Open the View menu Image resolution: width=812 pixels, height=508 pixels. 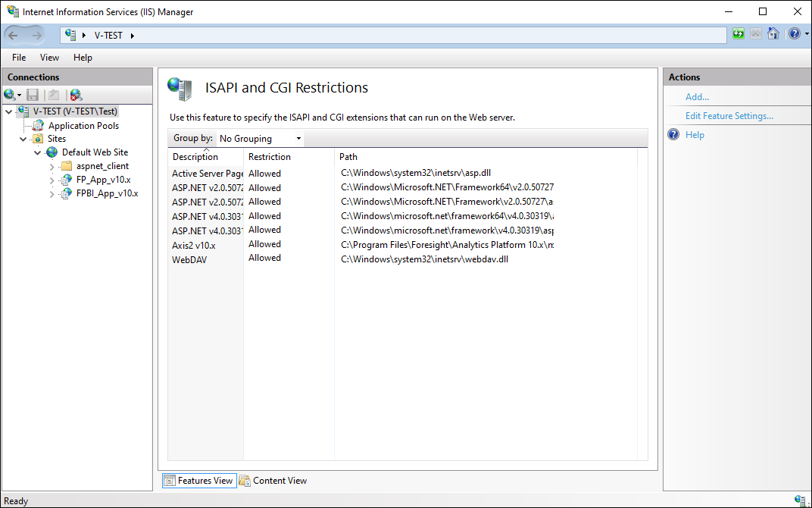49,58
